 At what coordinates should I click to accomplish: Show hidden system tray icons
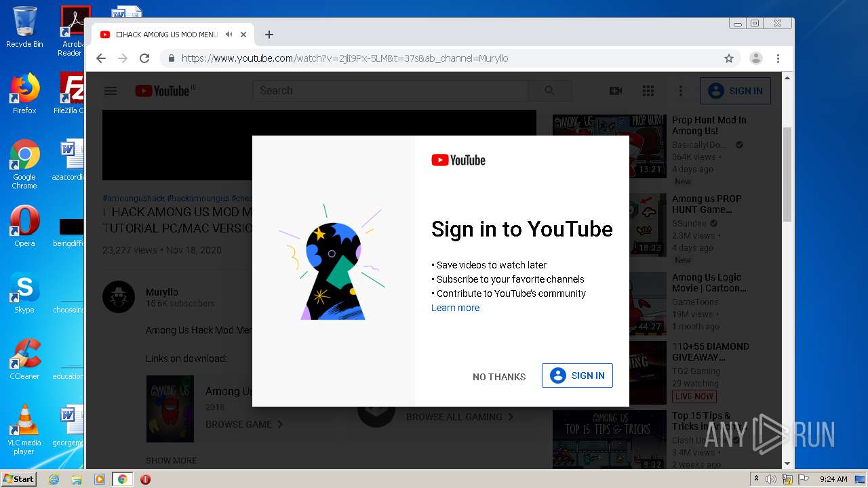[x=756, y=479]
